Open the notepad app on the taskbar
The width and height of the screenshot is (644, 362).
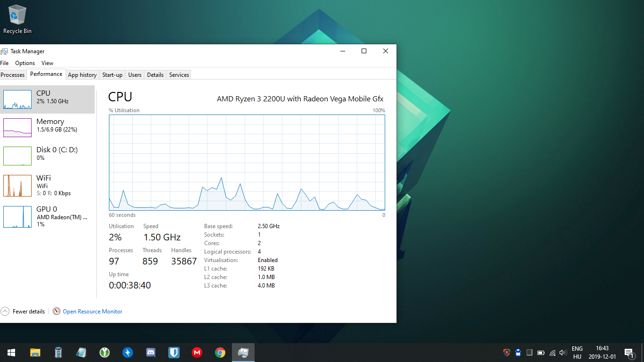[x=81, y=353]
